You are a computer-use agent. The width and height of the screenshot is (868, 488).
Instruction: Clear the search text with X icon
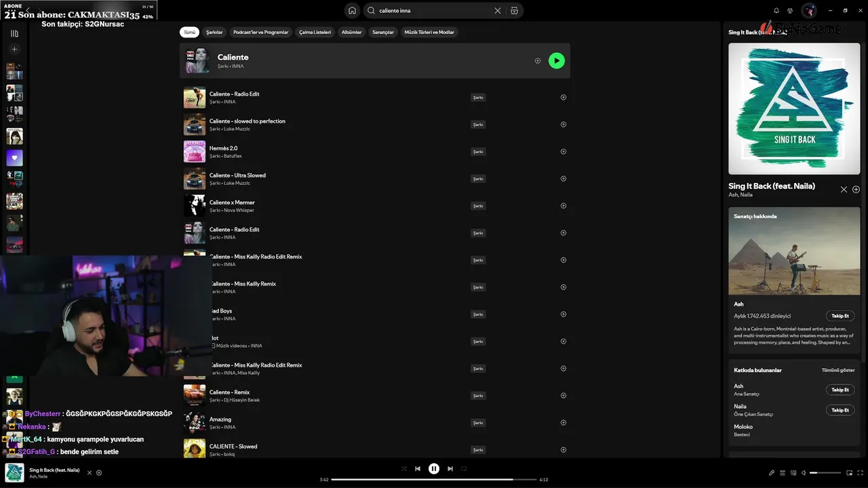tap(498, 11)
